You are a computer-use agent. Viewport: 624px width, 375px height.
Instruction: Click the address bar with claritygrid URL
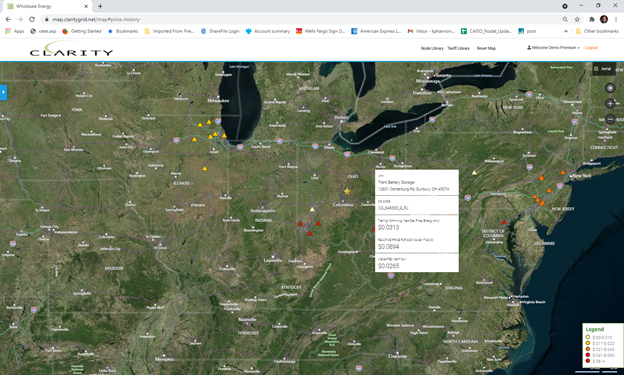coord(302,19)
